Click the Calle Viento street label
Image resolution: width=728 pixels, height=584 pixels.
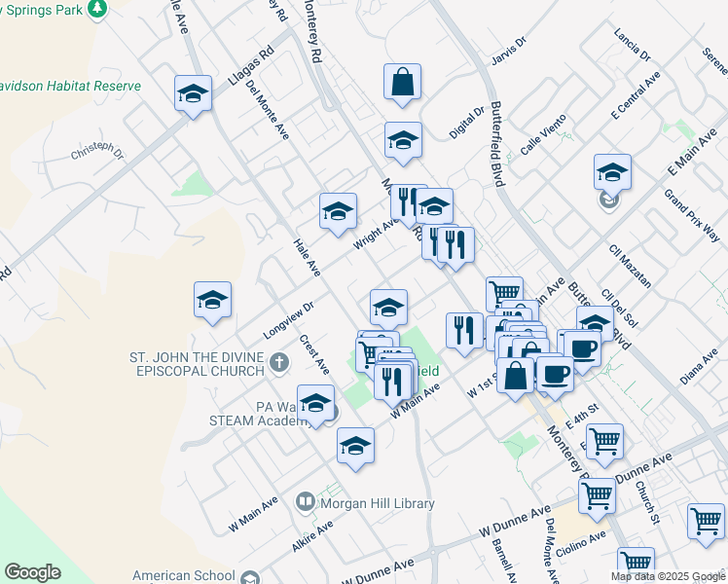(x=543, y=134)
